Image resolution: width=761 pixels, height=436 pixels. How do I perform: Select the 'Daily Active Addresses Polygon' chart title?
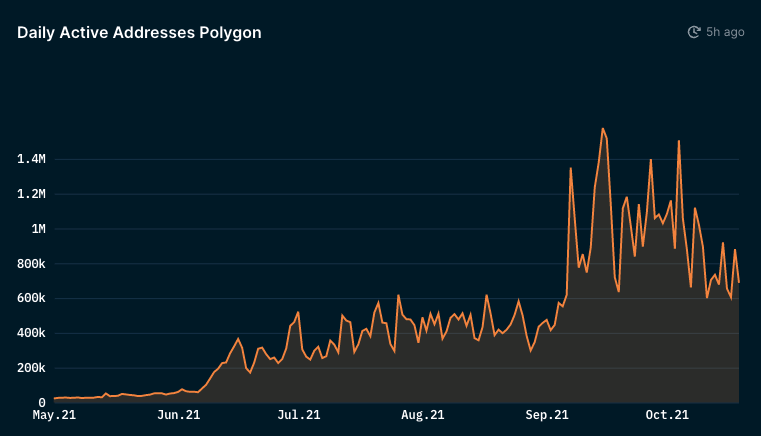[x=139, y=33]
